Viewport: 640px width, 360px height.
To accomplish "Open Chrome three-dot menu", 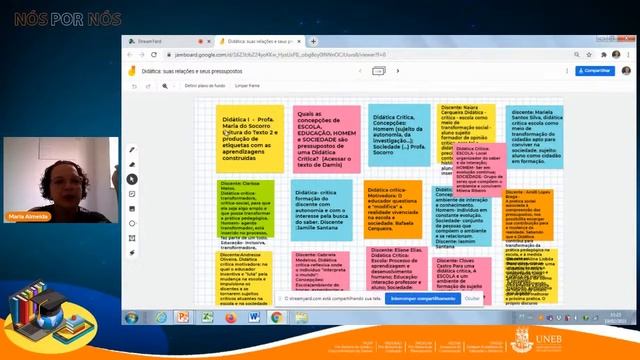I will (x=629, y=54).
